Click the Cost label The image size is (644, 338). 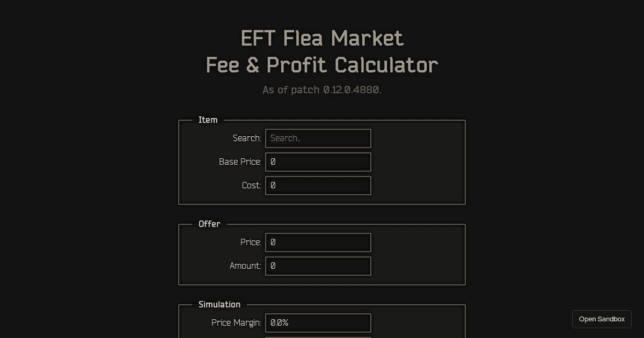252,185
